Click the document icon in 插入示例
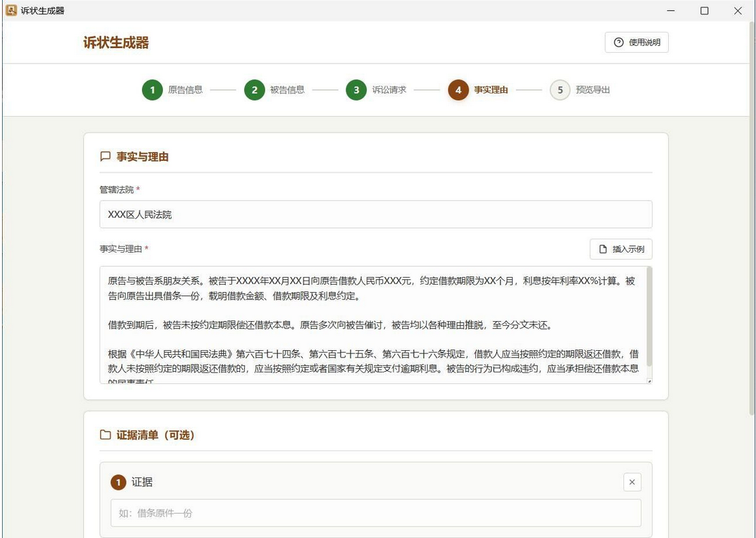756x538 pixels. [603, 249]
